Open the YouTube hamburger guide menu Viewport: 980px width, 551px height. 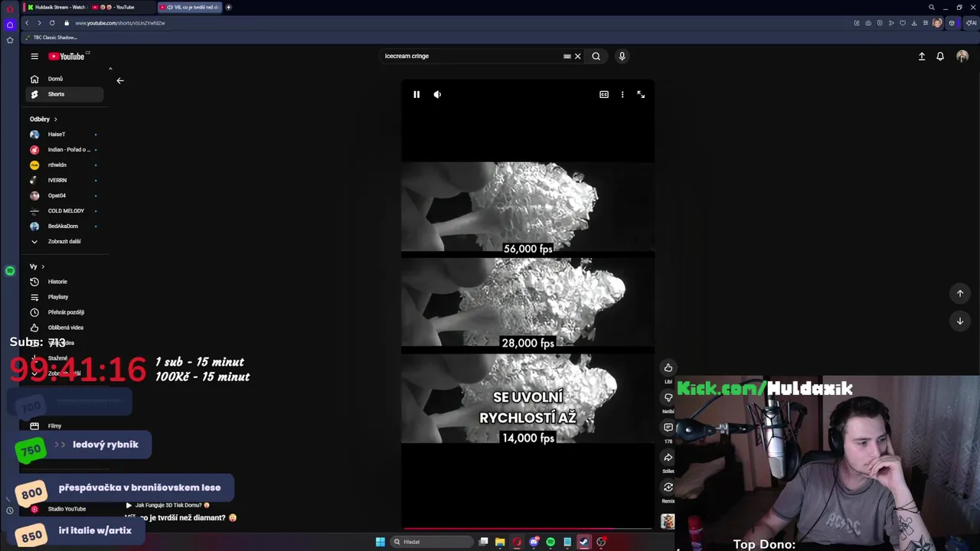coord(34,56)
